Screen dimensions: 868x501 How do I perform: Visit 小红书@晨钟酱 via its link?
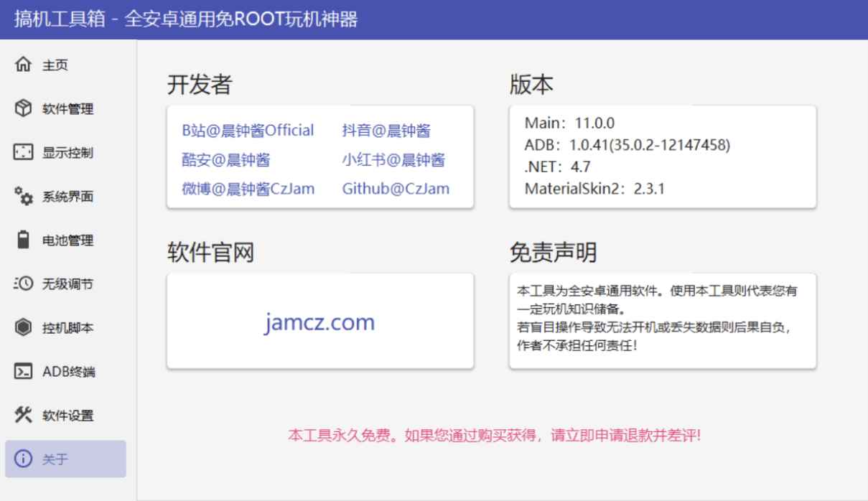click(x=395, y=159)
